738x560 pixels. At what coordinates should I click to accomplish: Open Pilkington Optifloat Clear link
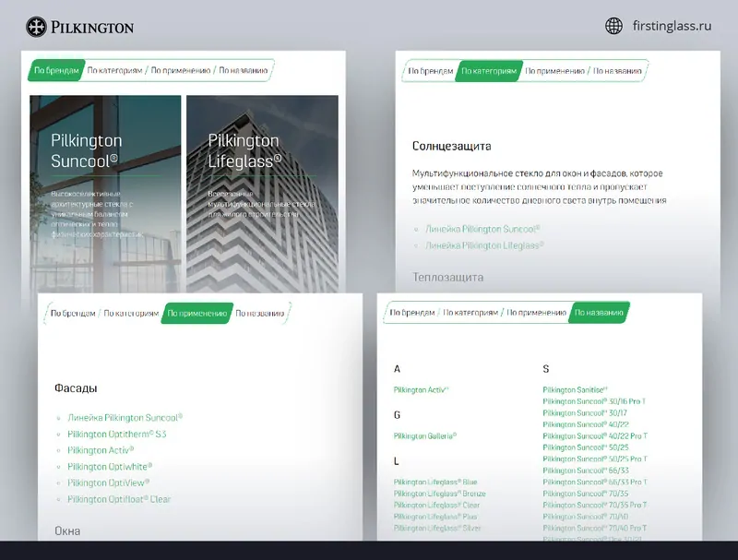coord(119,499)
